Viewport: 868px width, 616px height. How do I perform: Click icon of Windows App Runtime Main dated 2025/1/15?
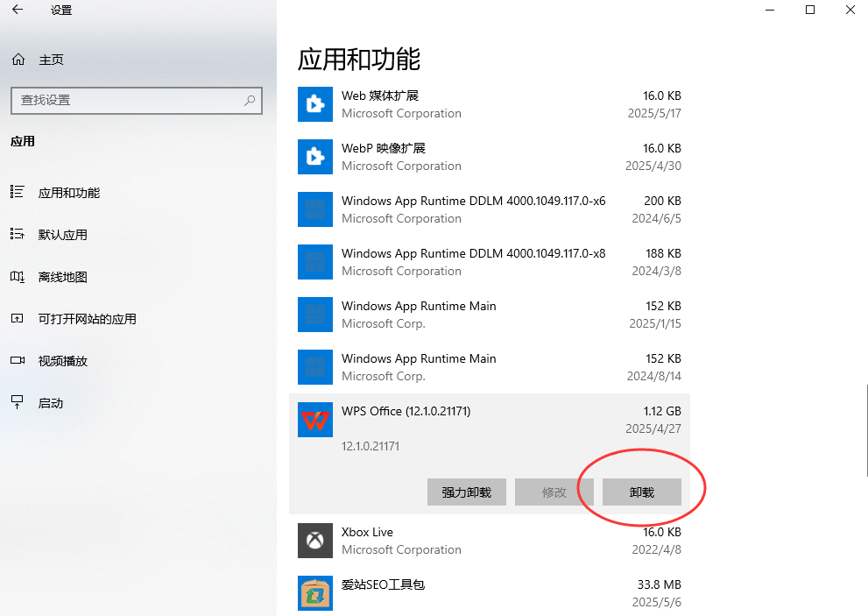(315, 315)
